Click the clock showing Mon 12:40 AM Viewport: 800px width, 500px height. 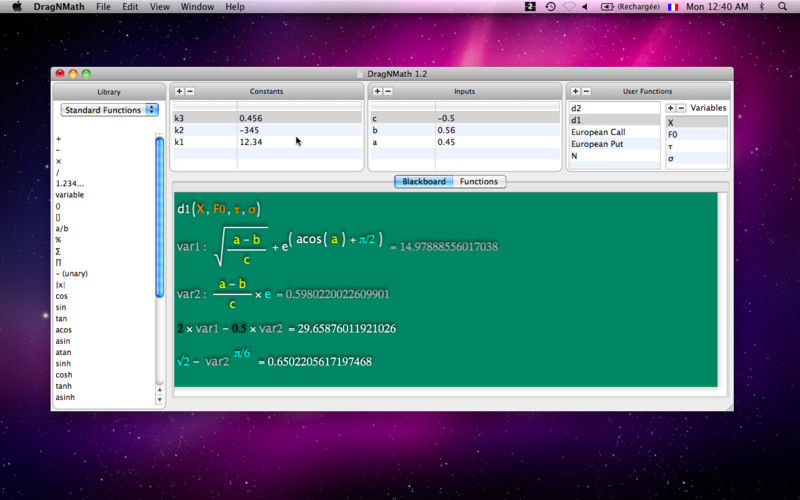[717, 7]
